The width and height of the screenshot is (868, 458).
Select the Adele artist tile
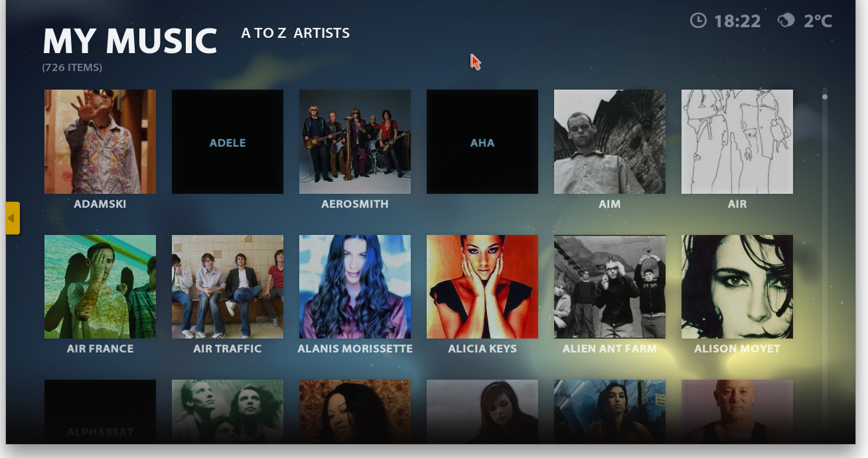(x=228, y=142)
